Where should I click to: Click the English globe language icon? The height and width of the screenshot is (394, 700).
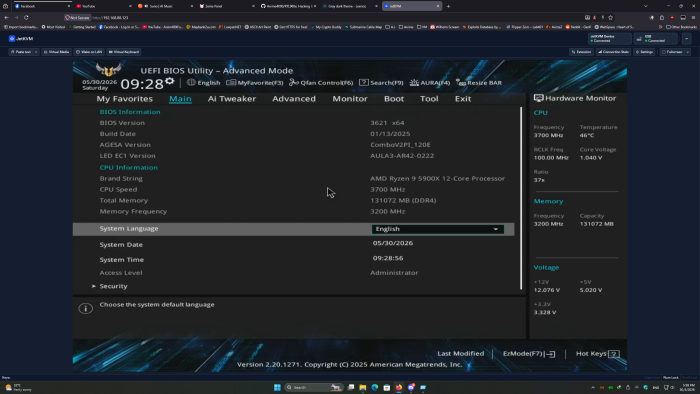click(x=191, y=82)
